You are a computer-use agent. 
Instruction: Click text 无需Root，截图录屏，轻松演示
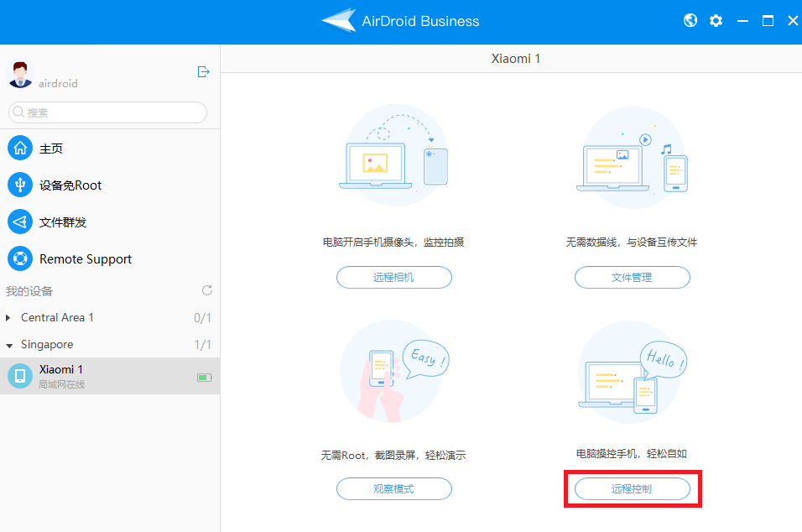pyautogui.click(x=393, y=455)
